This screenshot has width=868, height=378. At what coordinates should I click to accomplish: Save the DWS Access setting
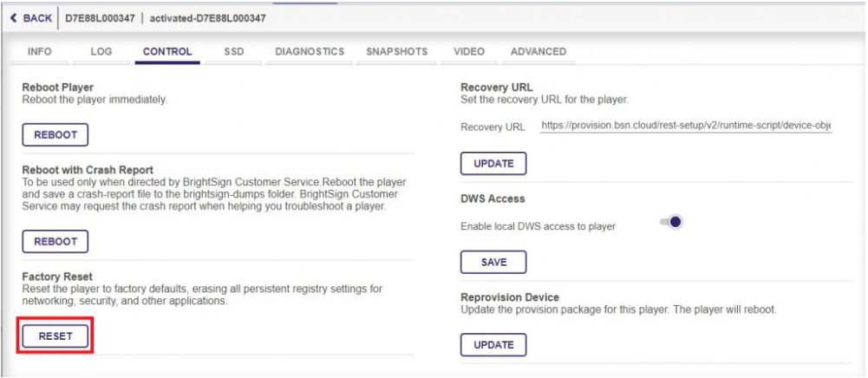[493, 263]
